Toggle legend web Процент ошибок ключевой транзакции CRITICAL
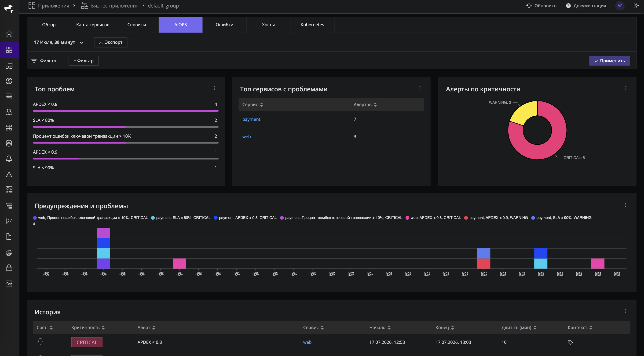This screenshot has height=356, width=644. click(91, 218)
